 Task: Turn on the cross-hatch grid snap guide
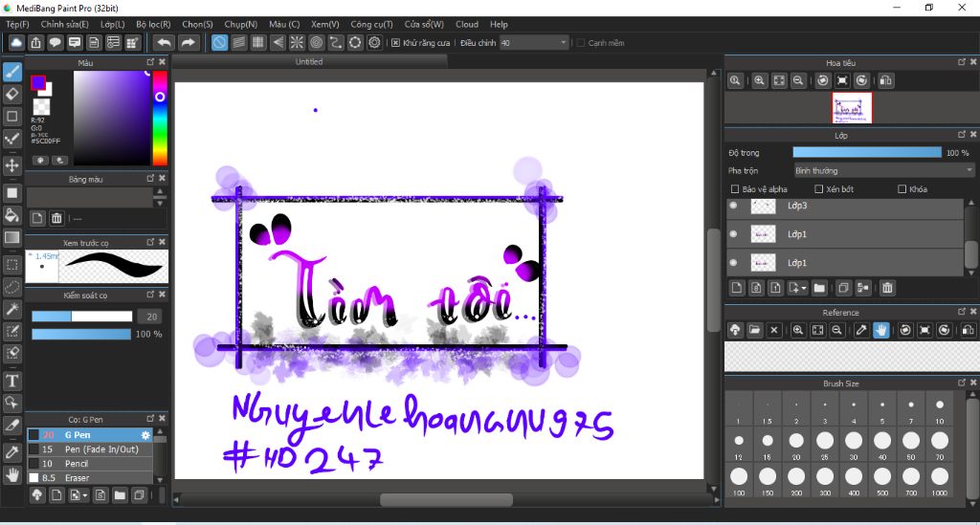click(258, 42)
